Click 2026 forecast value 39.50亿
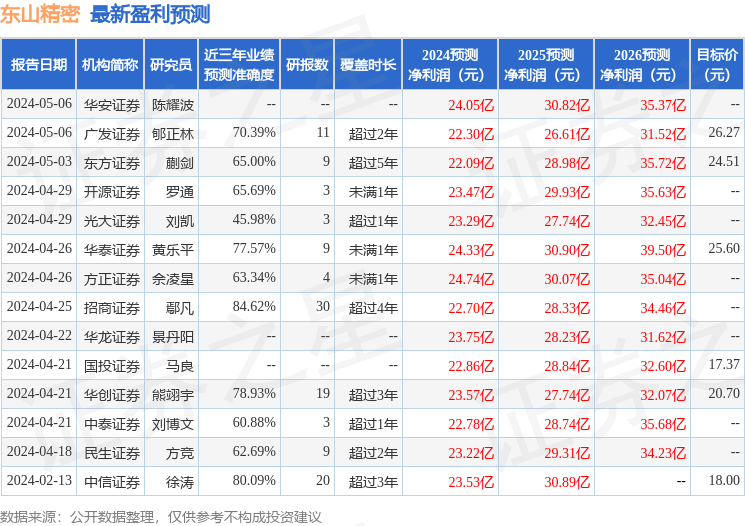This screenshot has height=526, width=745. (x=663, y=249)
